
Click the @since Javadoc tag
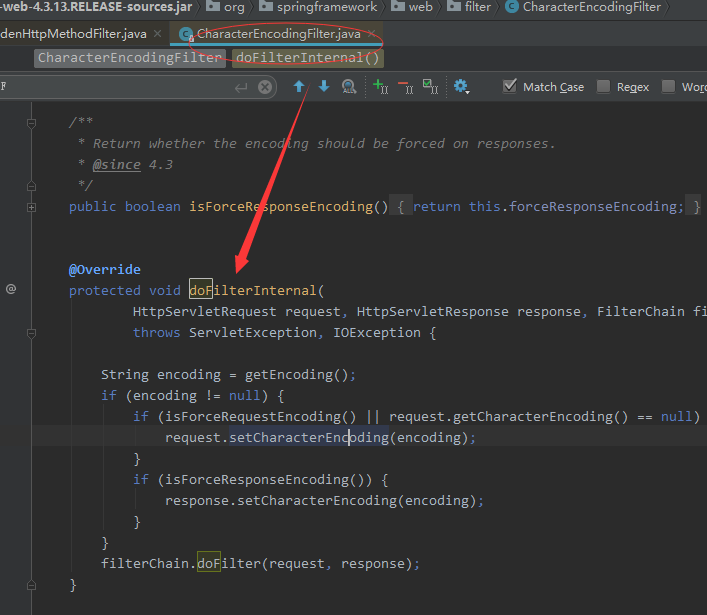click(x=117, y=165)
